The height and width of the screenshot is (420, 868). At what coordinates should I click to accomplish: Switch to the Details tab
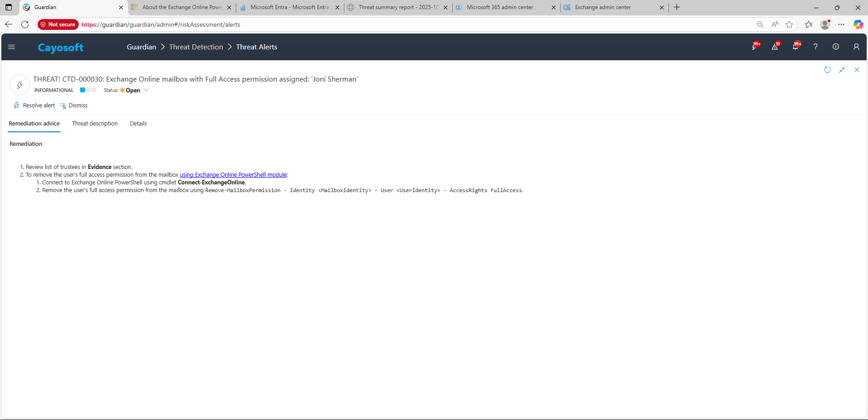[x=138, y=124]
